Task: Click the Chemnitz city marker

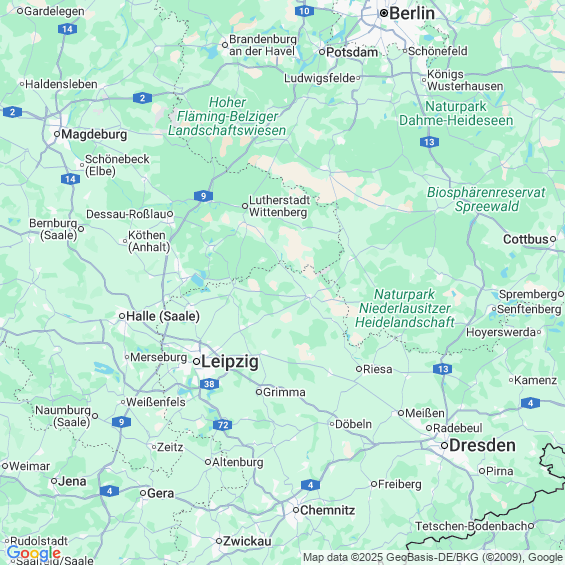Action: pyautogui.click(x=296, y=510)
